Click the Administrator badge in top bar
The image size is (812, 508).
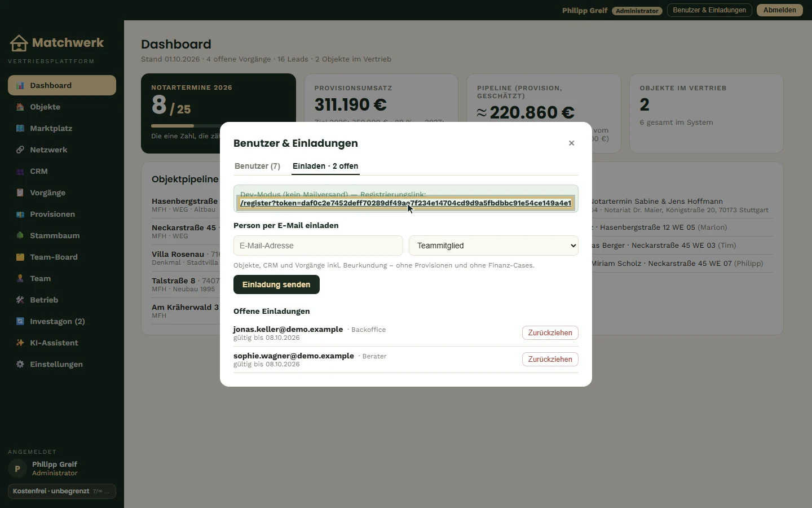[x=637, y=11]
